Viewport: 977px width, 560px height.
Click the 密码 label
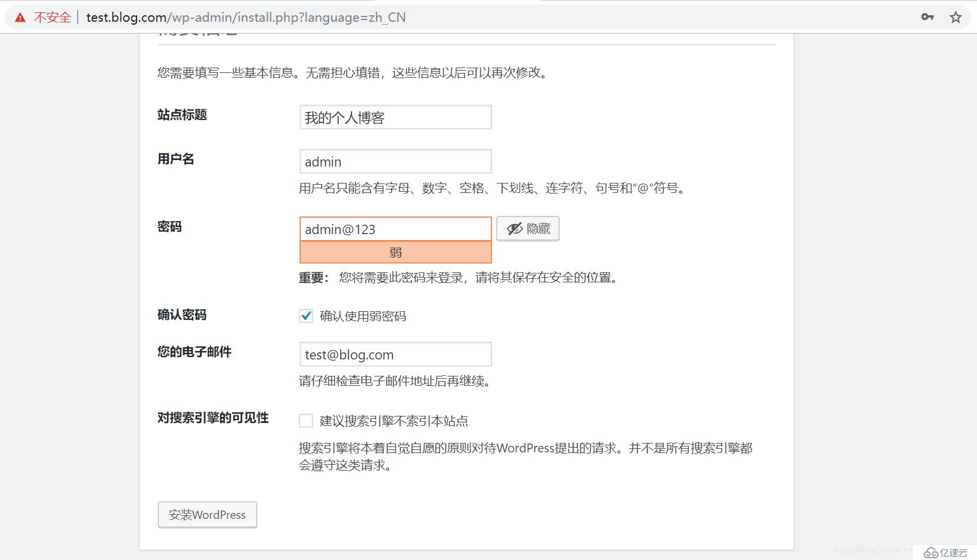[170, 226]
